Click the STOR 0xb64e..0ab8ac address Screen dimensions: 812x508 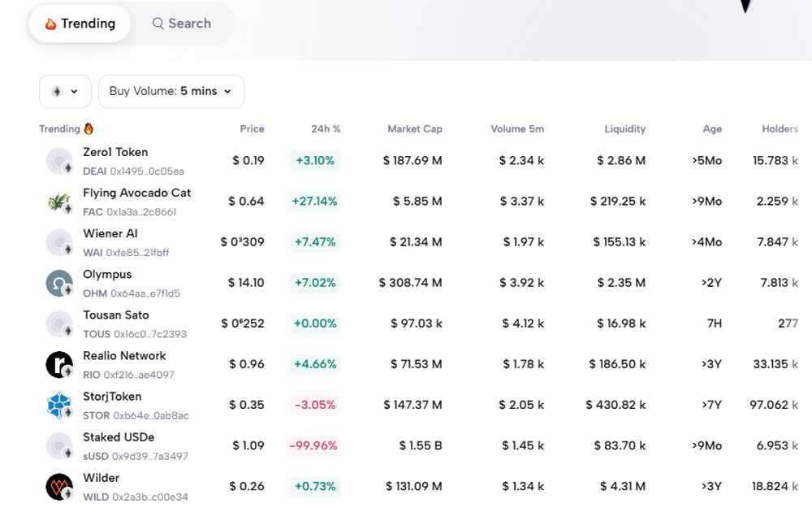click(136, 415)
